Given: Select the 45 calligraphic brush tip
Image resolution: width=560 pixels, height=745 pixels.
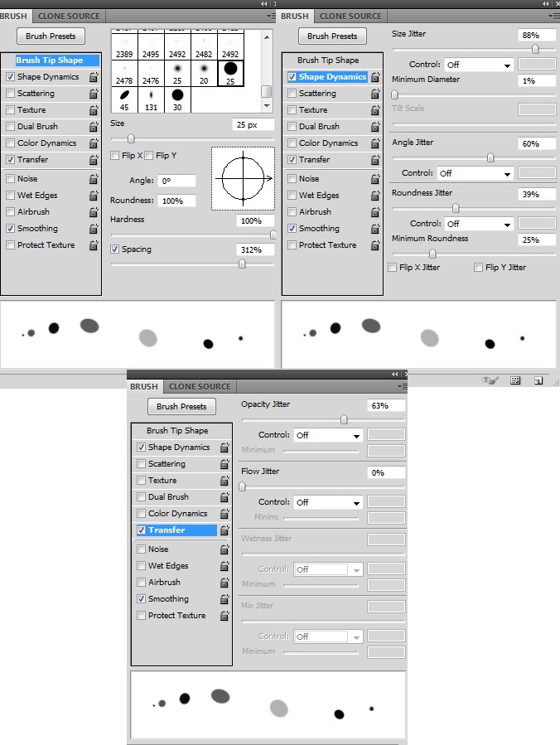Looking at the screenshot, I should (x=124, y=99).
